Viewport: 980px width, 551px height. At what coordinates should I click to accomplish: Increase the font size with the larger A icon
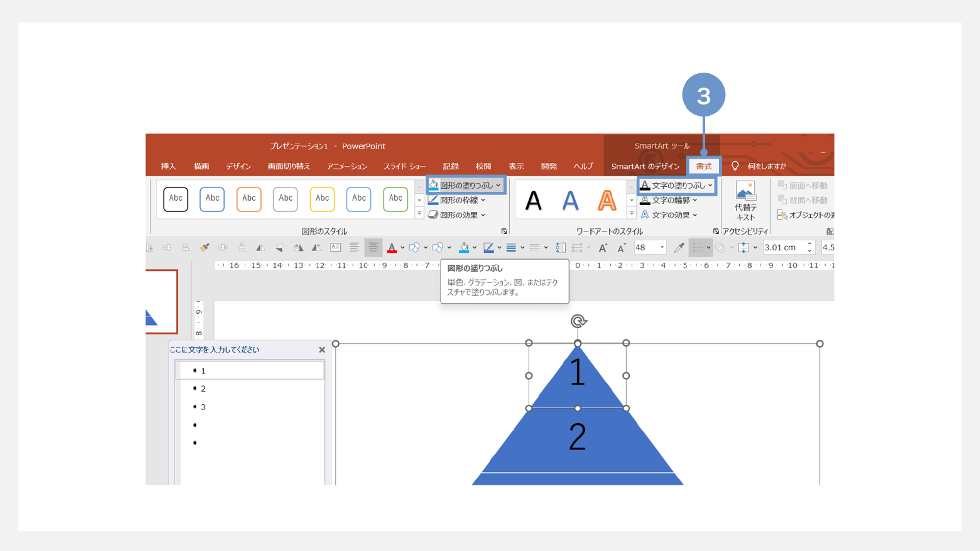[603, 248]
